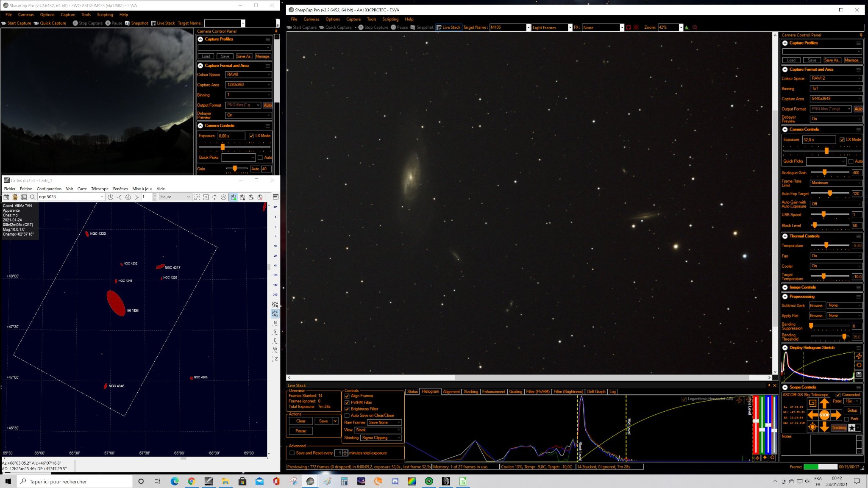Click the scope move down arrow

(824, 427)
